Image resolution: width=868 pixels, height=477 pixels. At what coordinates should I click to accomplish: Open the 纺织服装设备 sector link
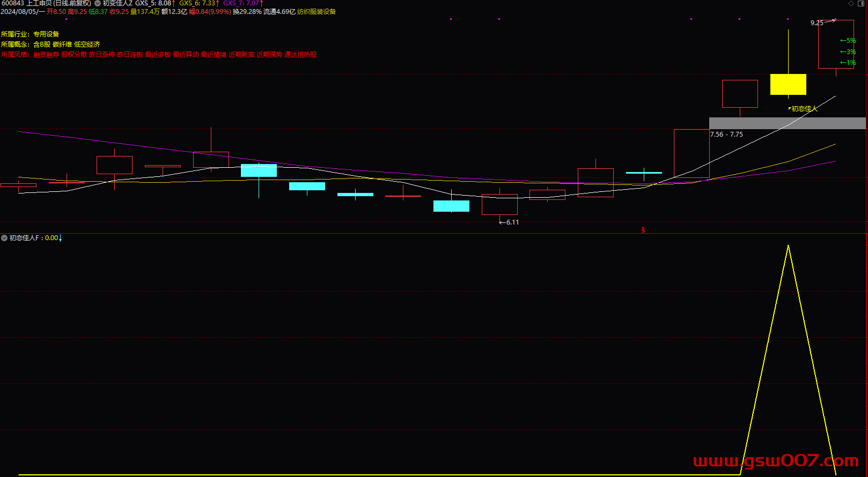point(317,12)
